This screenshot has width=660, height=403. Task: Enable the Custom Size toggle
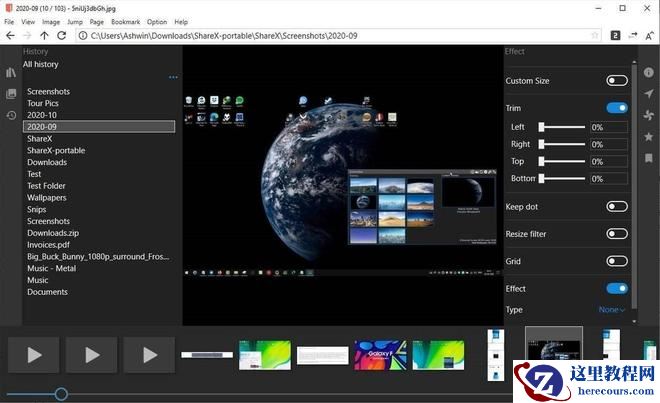pyautogui.click(x=616, y=80)
